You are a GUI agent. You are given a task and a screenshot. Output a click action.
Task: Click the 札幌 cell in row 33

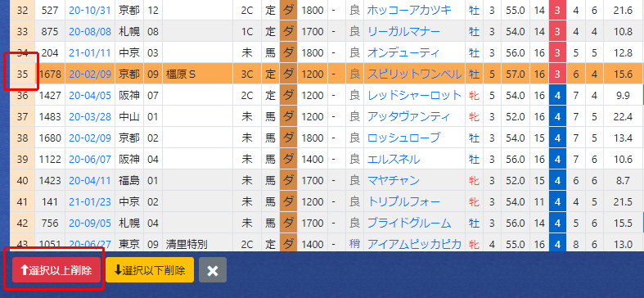(129, 31)
